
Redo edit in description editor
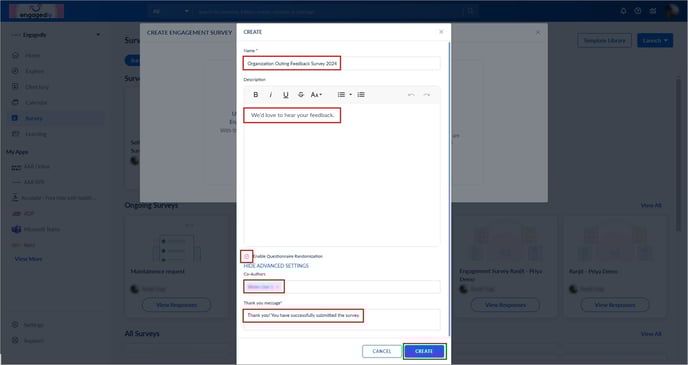point(426,95)
